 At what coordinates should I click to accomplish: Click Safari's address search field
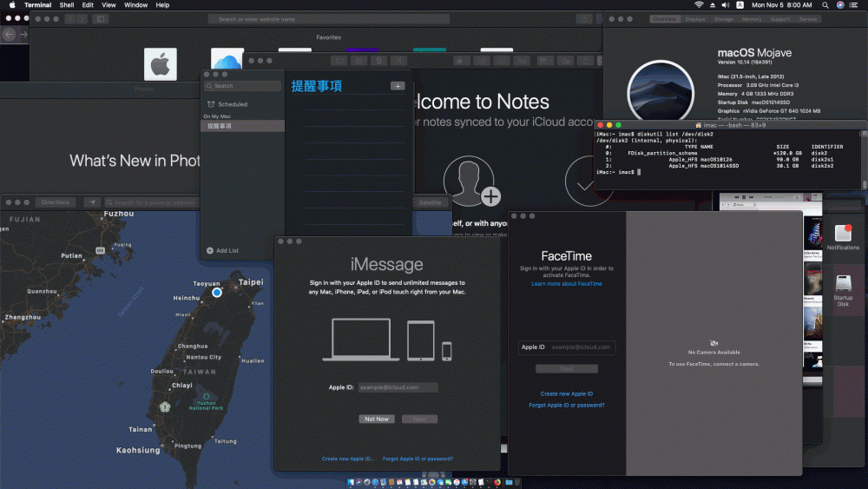(x=329, y=19)
